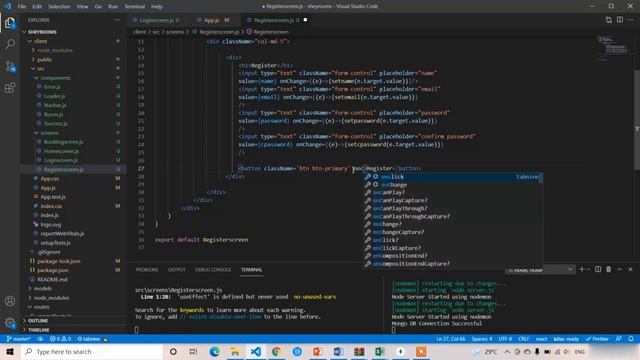Click the Prettier status bar item
Viewport: 640px width, 360px height.
tap(597, 339)
